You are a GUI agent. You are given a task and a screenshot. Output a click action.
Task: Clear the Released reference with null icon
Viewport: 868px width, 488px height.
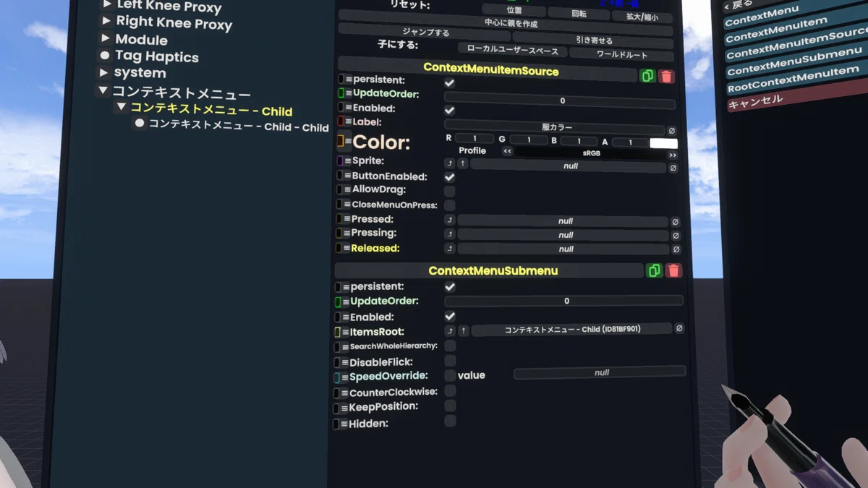(x=676, y=249)
